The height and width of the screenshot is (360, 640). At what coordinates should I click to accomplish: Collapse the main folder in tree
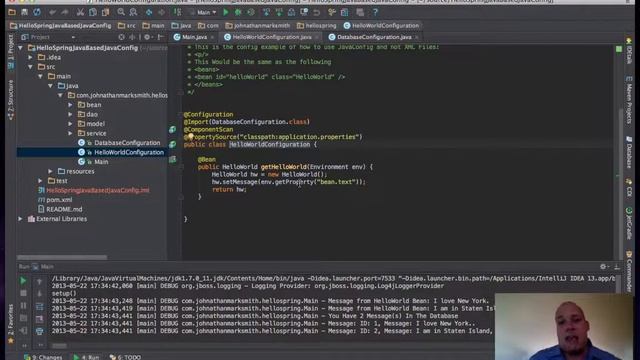click(40, 76)
